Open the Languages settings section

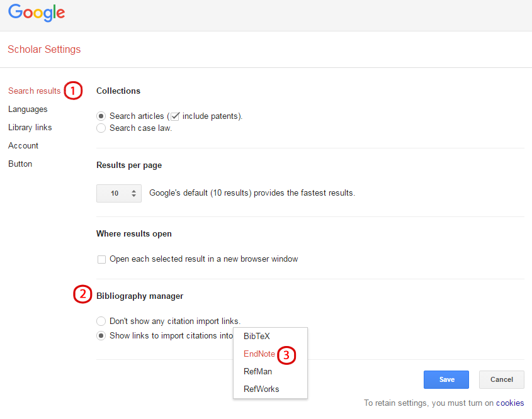tap(28, 109)
